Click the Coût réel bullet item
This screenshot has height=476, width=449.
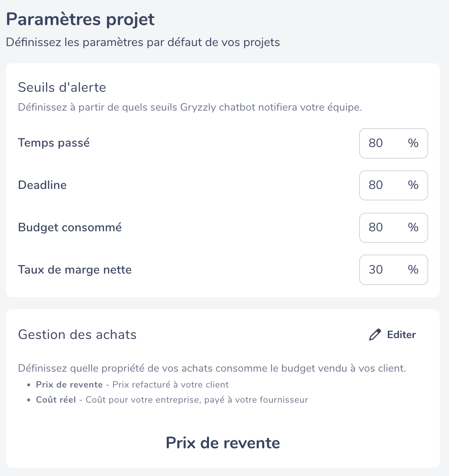pyautogui.click(x=56, y=400)
